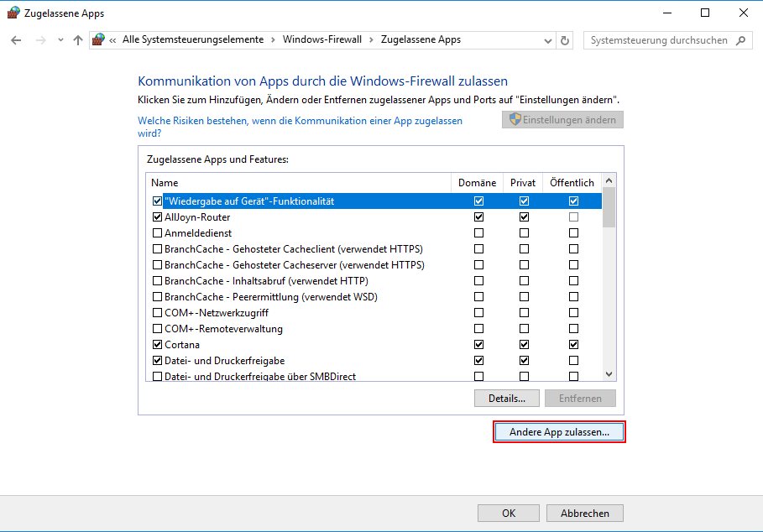Toggle AllJoyn-Router Privat checkbox
Image resolution: width=763 pixels, height=532 pixels.
[524, 216]
